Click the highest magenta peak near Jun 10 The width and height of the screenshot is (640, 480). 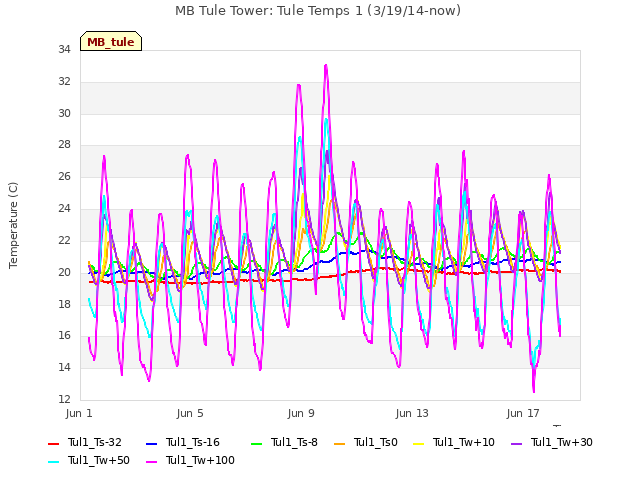[x=326, y=65]
